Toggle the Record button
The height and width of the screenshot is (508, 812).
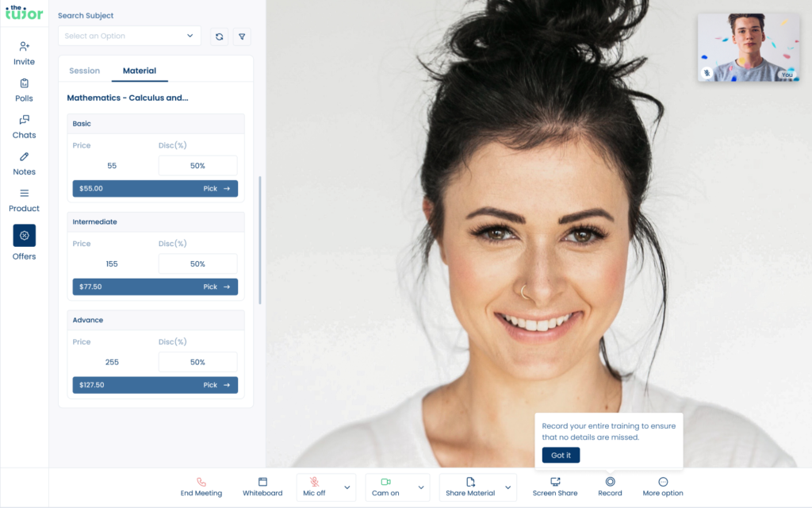610,487
